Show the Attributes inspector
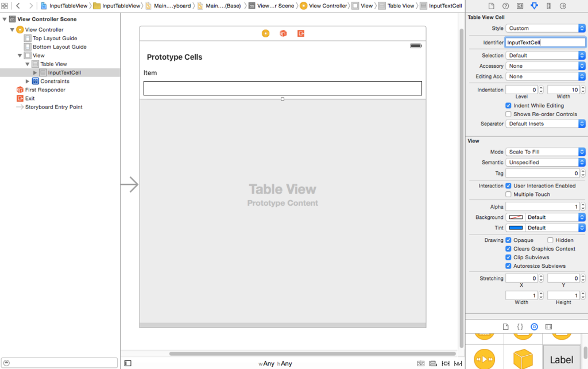 click(x=534, y=6)
